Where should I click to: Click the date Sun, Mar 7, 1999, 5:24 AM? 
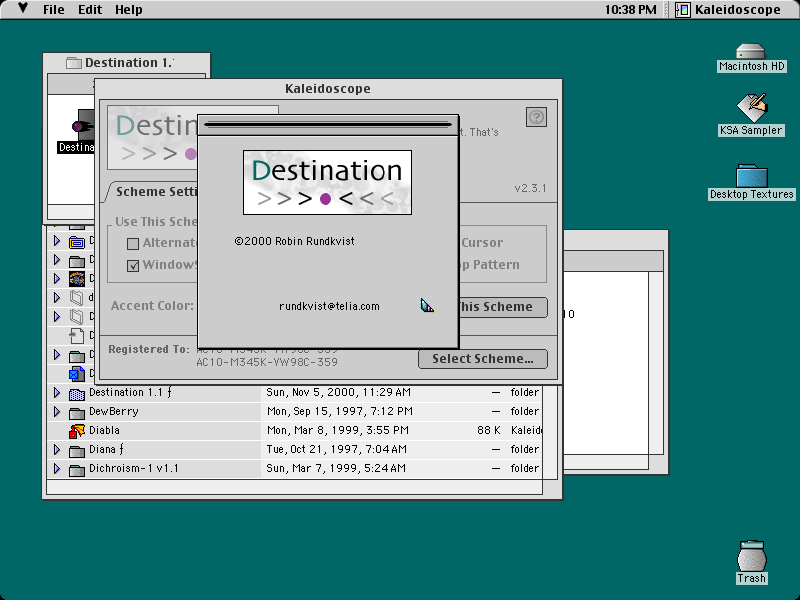pos(336,468)
